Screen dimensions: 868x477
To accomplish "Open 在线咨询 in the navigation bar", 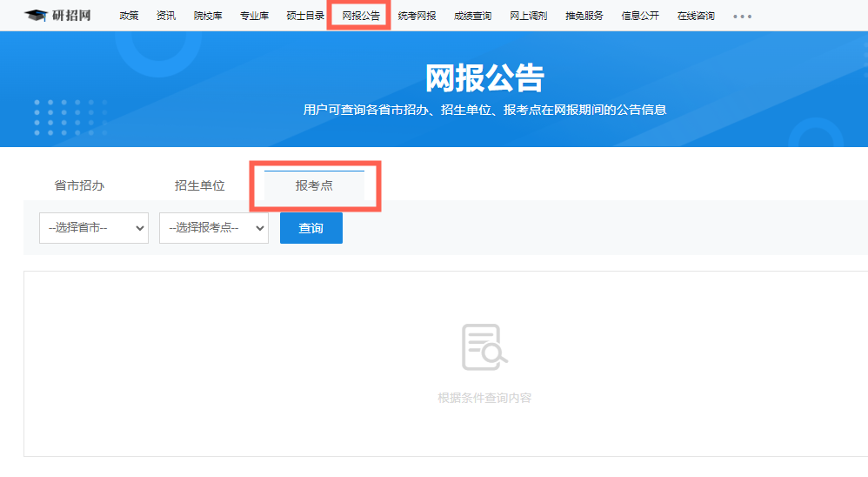I will (x=696, y=16).
